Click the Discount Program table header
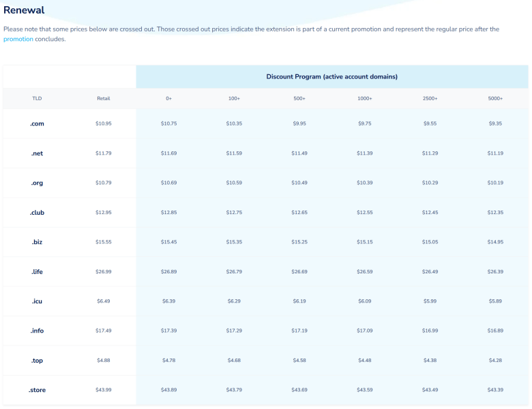The image size is (532, 409). pyautogui.click(x=331, y=76)
